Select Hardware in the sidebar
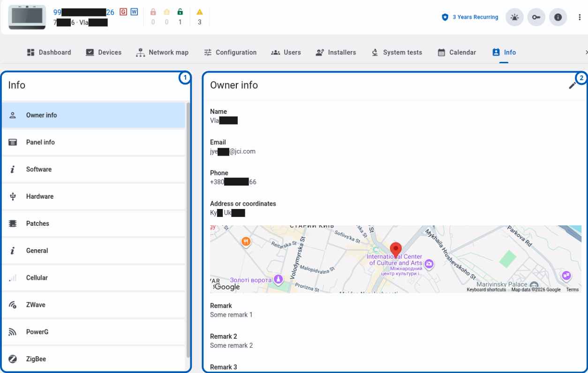This screenshot has width=588, height=373. pos(93,197)
